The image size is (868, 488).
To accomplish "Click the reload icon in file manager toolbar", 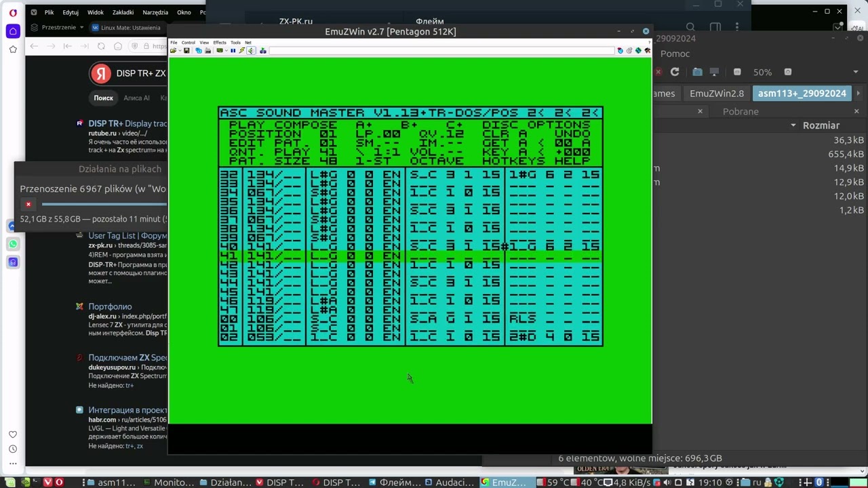I will click(x=675, y=72).
